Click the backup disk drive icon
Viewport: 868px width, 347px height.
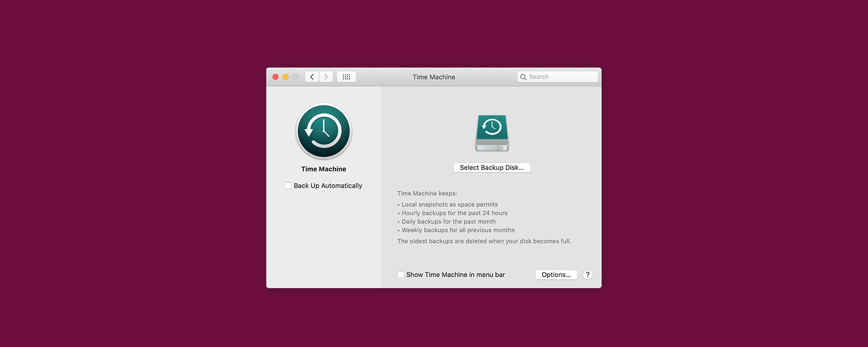point(492,133)
